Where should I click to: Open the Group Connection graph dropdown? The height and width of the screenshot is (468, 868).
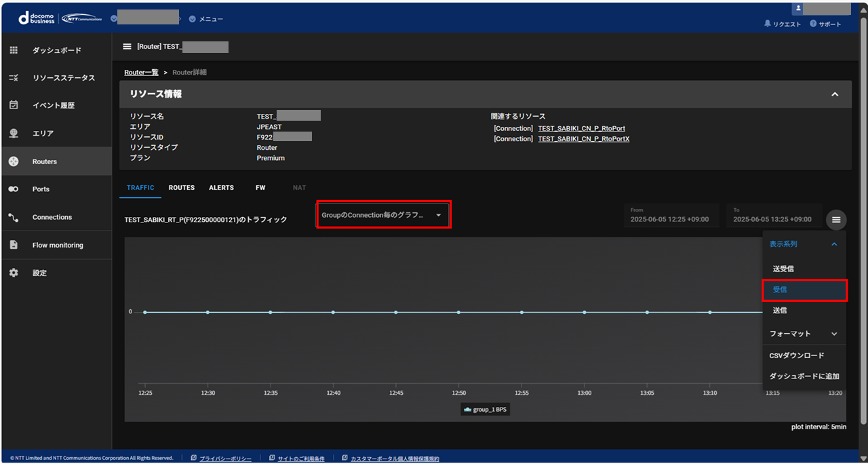(x=383, y=215)
